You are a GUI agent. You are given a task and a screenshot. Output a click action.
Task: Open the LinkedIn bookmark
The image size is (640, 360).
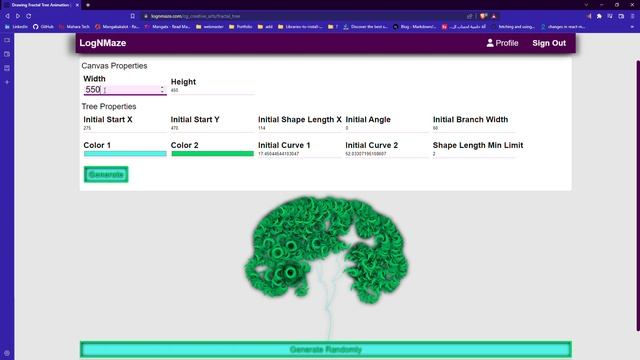click(x=16, y=27)
